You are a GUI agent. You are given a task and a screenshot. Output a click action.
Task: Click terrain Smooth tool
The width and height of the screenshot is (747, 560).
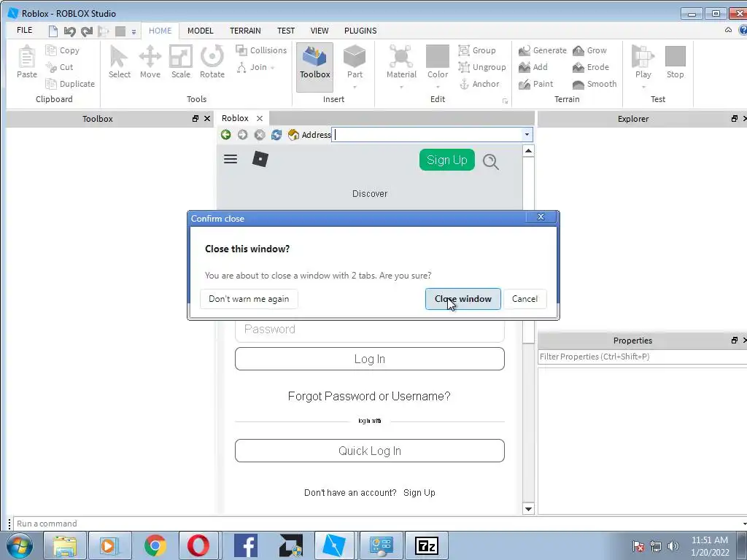tap(595, 84)
